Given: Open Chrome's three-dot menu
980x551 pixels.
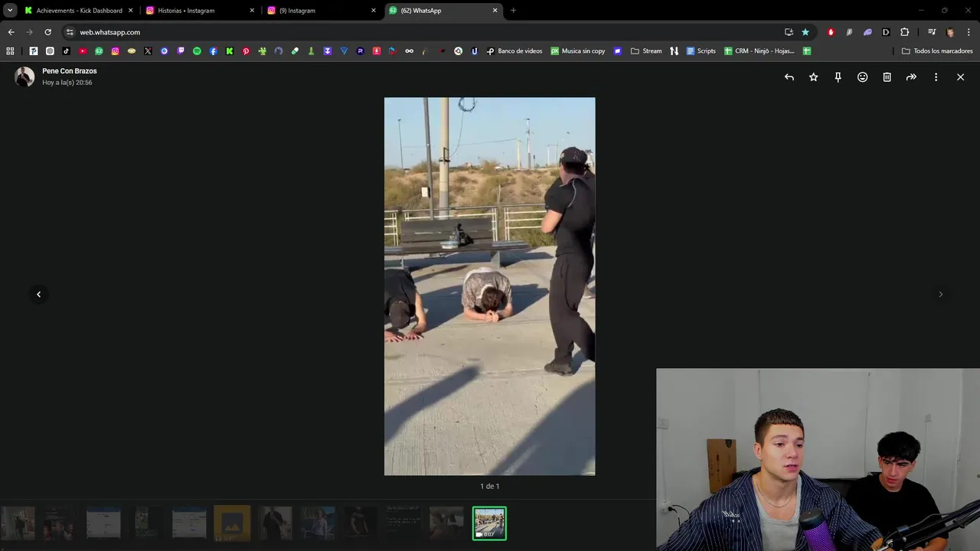Looking at the screenshot, I should pyautogui.click(x=969, y=32).
